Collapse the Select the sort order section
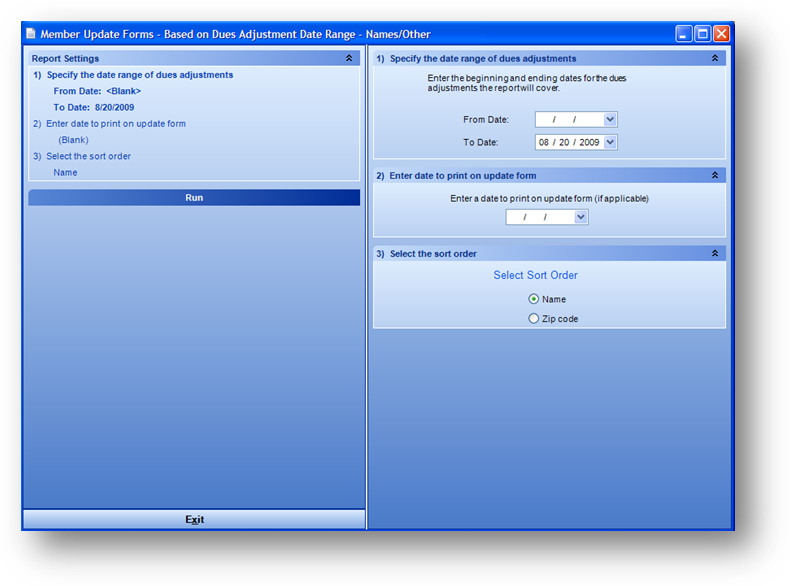The width and height of the screenshot is (790, 586). click(x=715, y=254)
